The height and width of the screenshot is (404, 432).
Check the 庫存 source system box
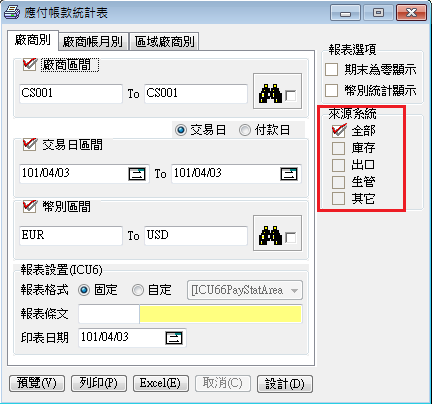(x=338, y=148)
